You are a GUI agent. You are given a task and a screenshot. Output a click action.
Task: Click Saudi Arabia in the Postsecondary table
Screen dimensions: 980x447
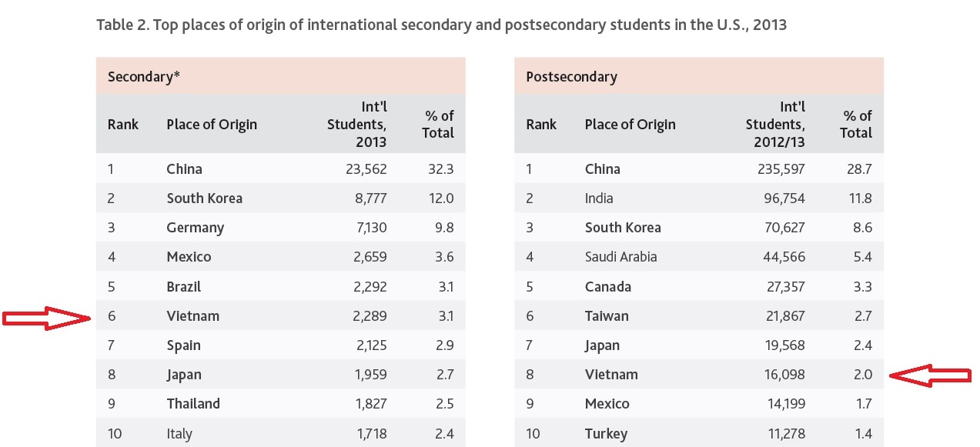(x=620, y=257)
